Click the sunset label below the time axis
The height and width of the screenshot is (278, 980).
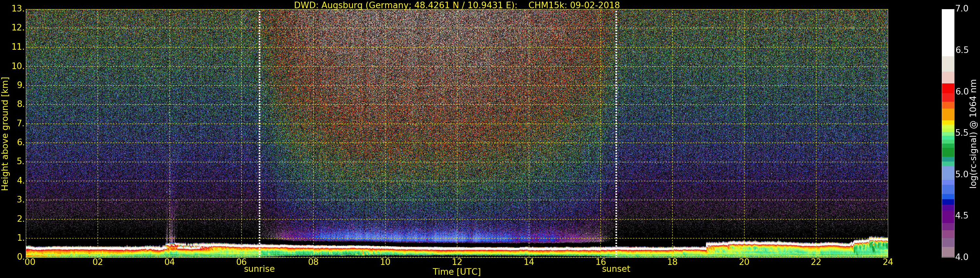pos(615,269)
